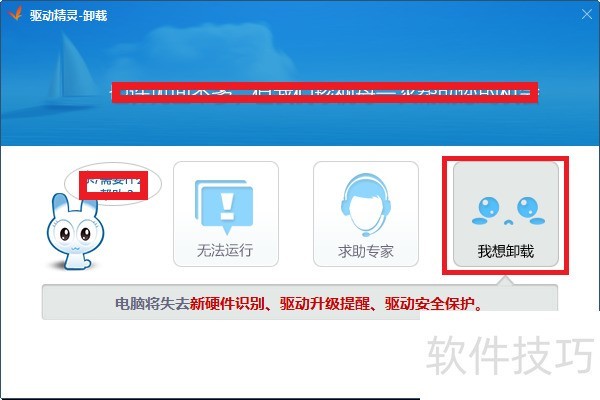Click the 驱动精灵 logo in the title bar
This screenshot has height=400, width=600.
click(15, 14)
